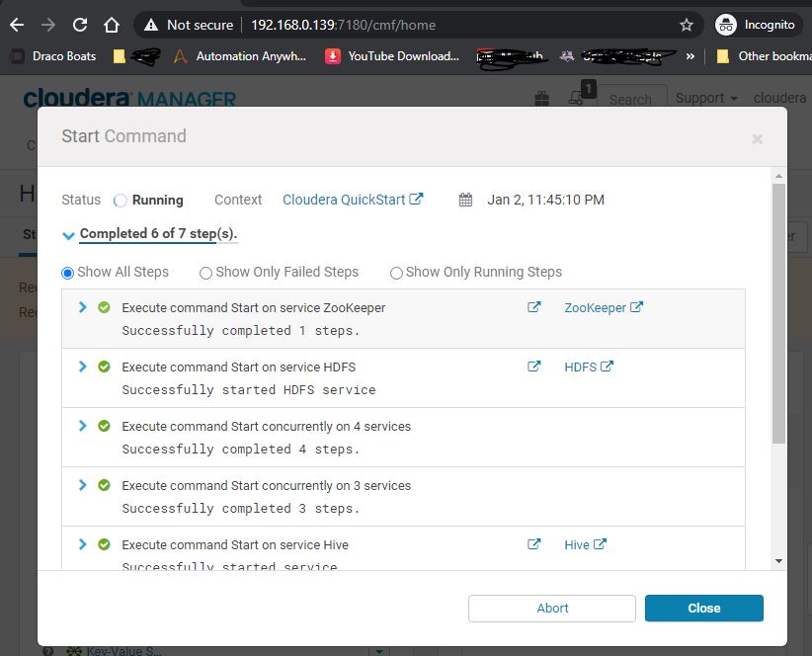Click the calendar icon beside the timestamp
812x656 pixels.
(464, 199)
